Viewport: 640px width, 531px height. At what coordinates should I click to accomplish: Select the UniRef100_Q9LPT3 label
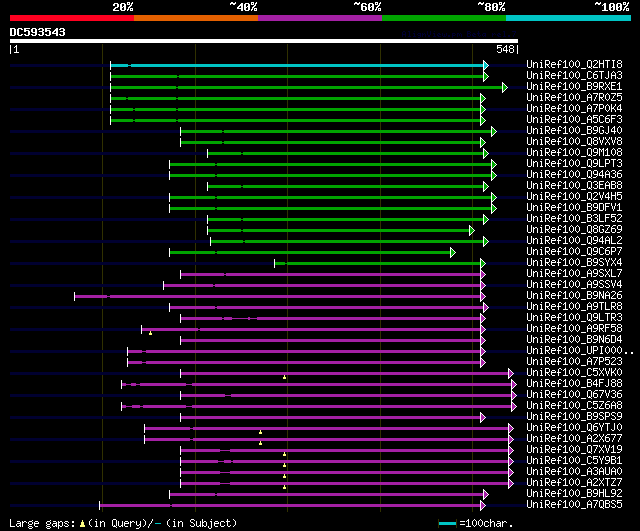574,164
